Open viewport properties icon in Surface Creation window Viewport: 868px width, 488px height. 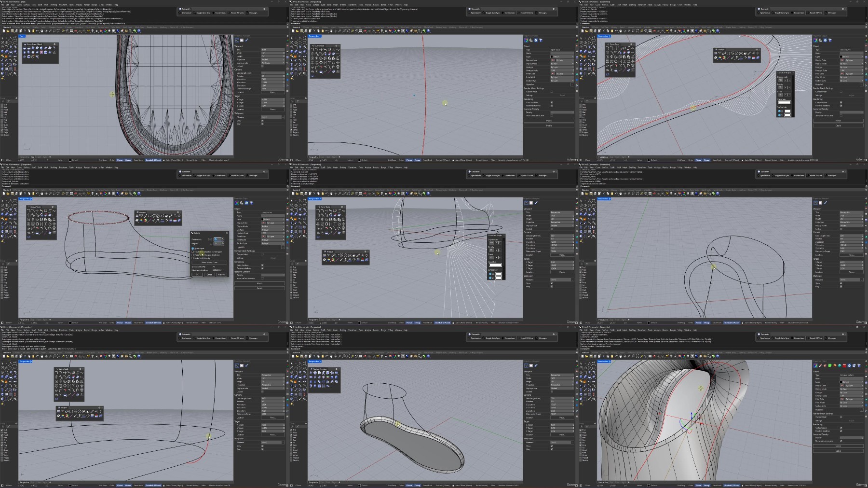[x=526, y=365]
